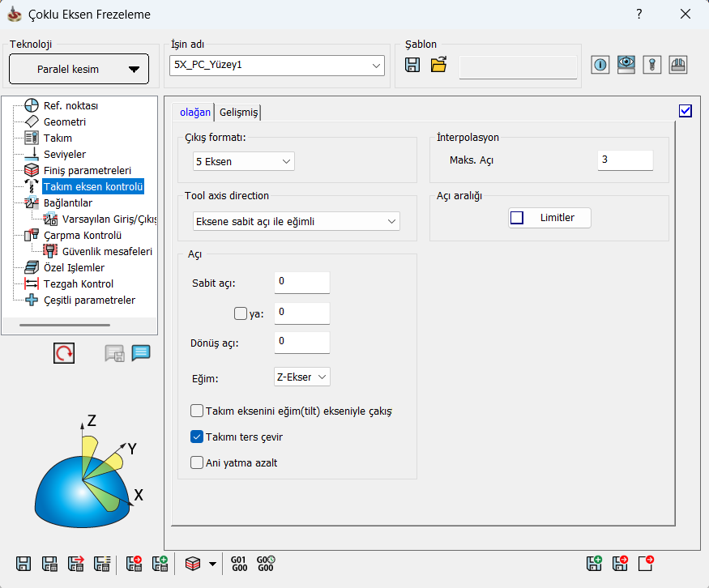
Task: Click the G01 G00 toolbar icon
Action: point(238,564)
